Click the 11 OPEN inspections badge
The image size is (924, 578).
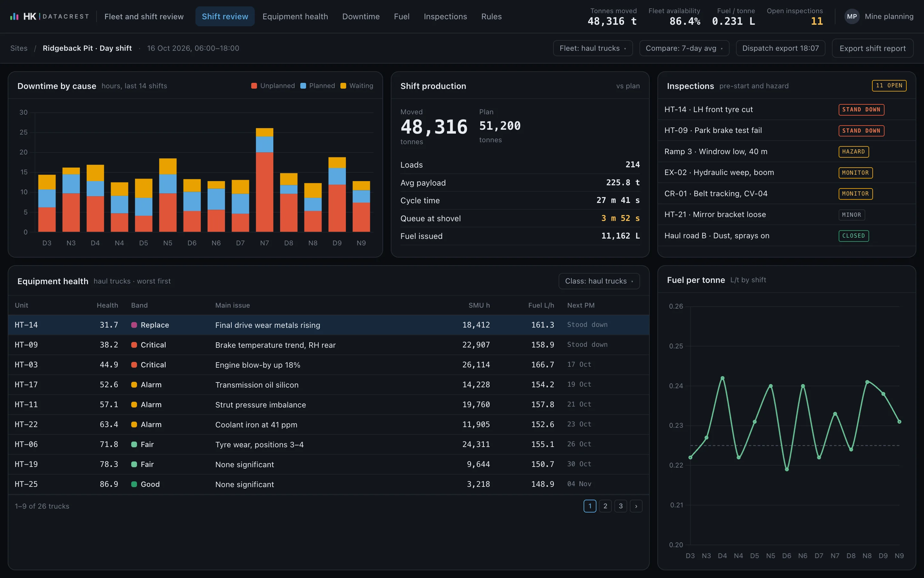(889, 86)
